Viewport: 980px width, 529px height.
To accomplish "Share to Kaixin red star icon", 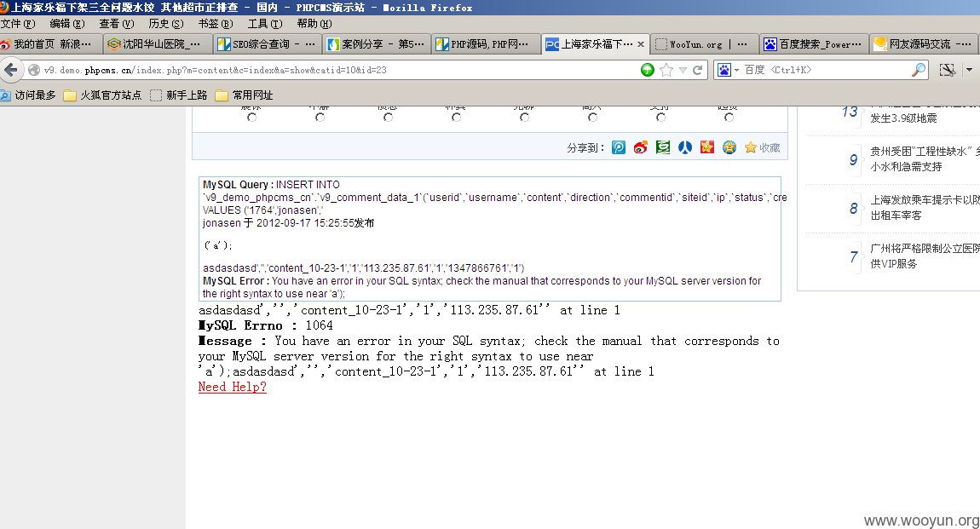I will coord(706,147).
